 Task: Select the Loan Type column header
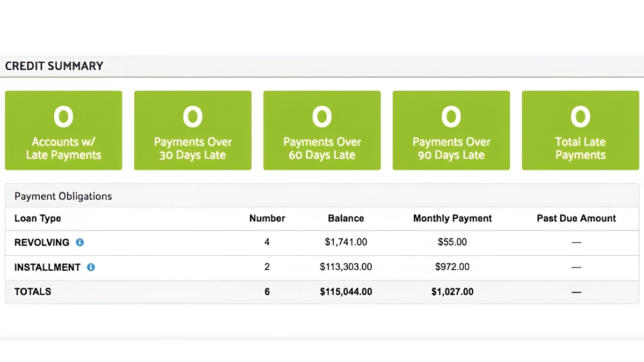[x=38, y=218]
